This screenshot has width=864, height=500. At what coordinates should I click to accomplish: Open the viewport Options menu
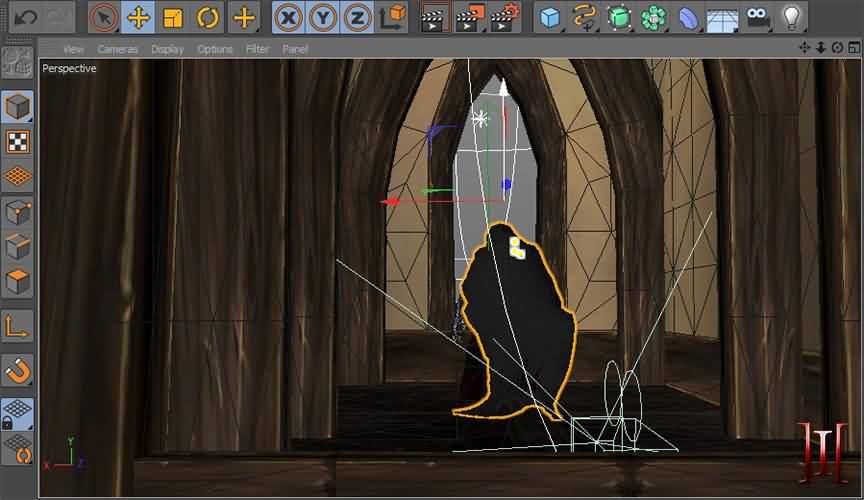pyautogui.click(x=214, y=49)
